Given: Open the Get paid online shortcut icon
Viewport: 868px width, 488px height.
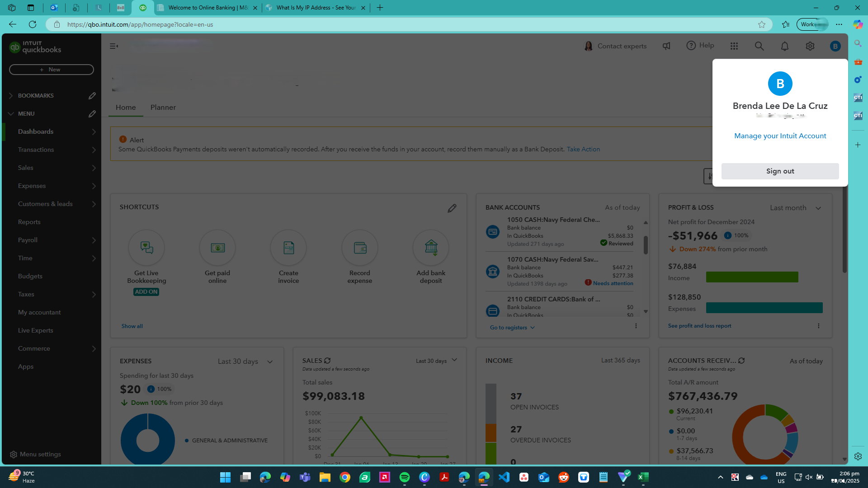Looking at the screenshot, I should pos(217,248).
